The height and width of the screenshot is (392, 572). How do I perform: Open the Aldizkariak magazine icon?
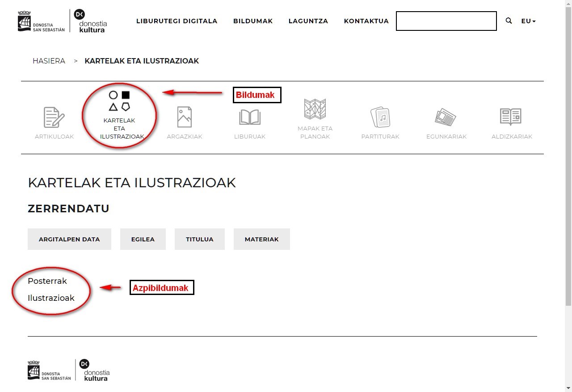pyautogui.click(x=511, y=117)
